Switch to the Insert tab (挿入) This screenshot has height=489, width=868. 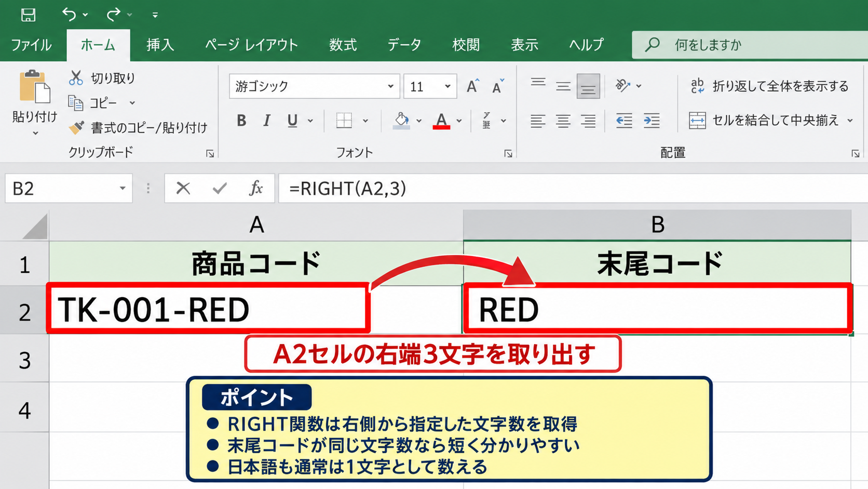[160, 45]
